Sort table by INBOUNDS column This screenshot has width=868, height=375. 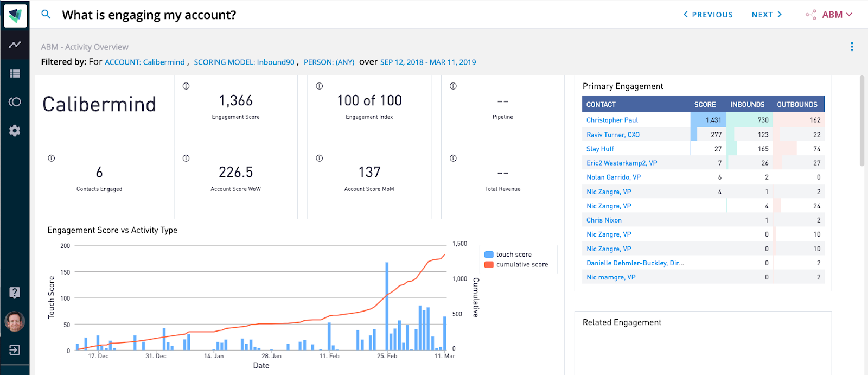click(x=748, y=104)
